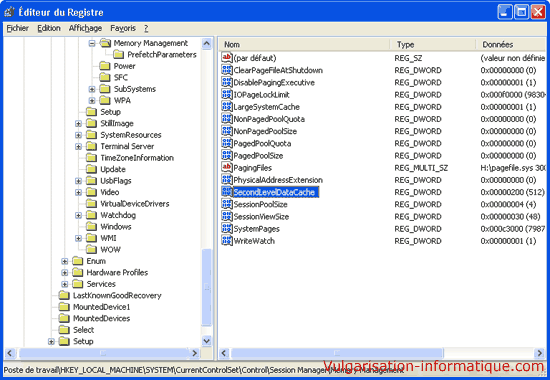Click the (par défaut) string value icon
Viewport: 550px width, 380px height.
227,58
